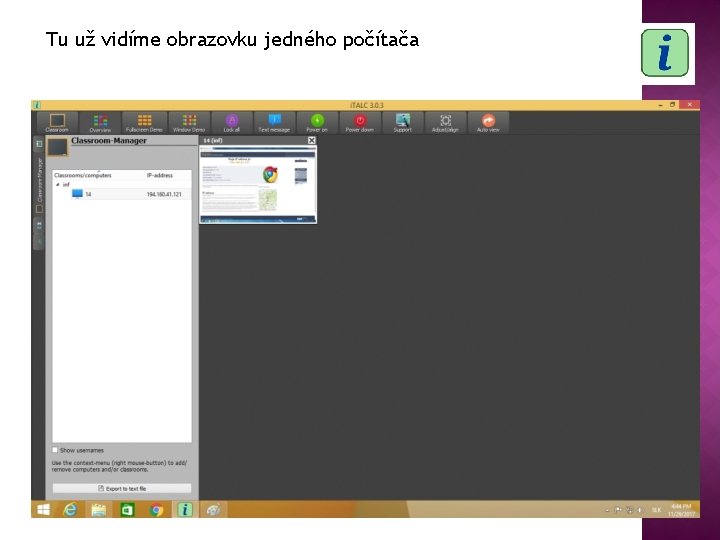Click the Paint taskbar icon

214,510
